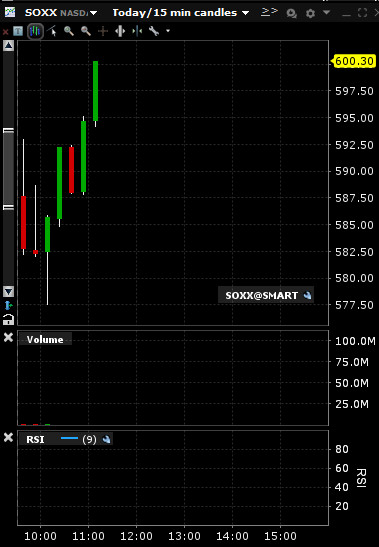The width and height of the screenshot is (379, 547).
Task: Close the Volume sub-chart
Action: click(x=8, y=337)
